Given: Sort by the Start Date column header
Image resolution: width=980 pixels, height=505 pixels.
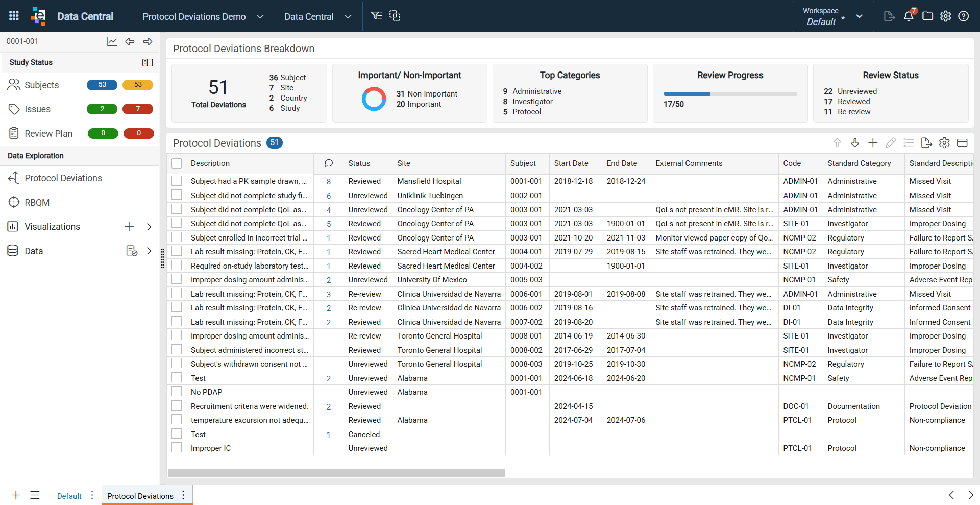Looking at the screenshot, I should [x=571, y=163].
